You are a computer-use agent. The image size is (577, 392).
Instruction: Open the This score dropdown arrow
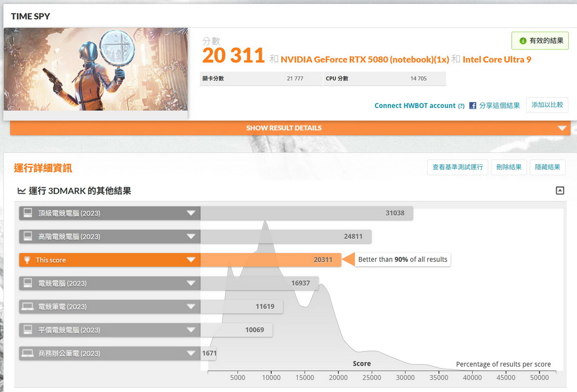point(191,260)
